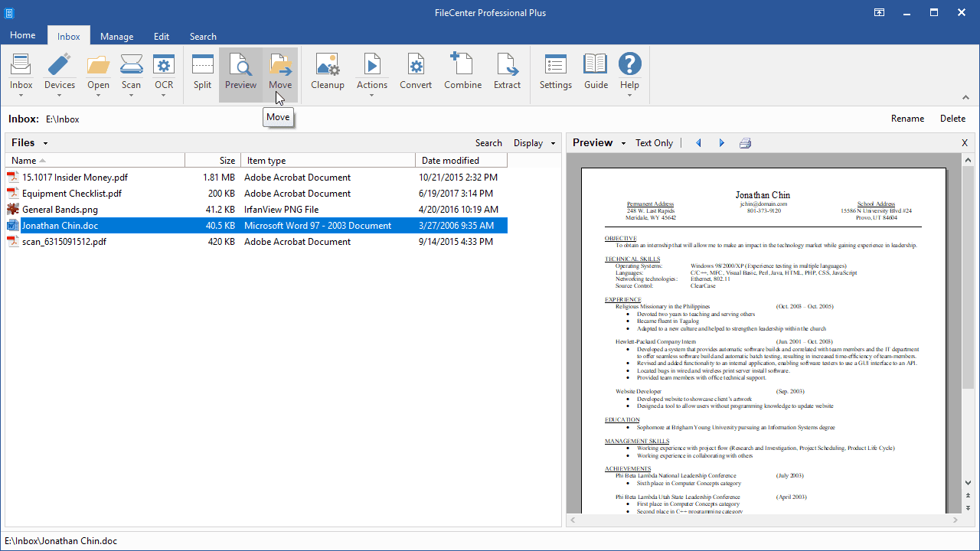980x551 pixels.
Task: Click the OCR tool icon
Action: (164, 64)
